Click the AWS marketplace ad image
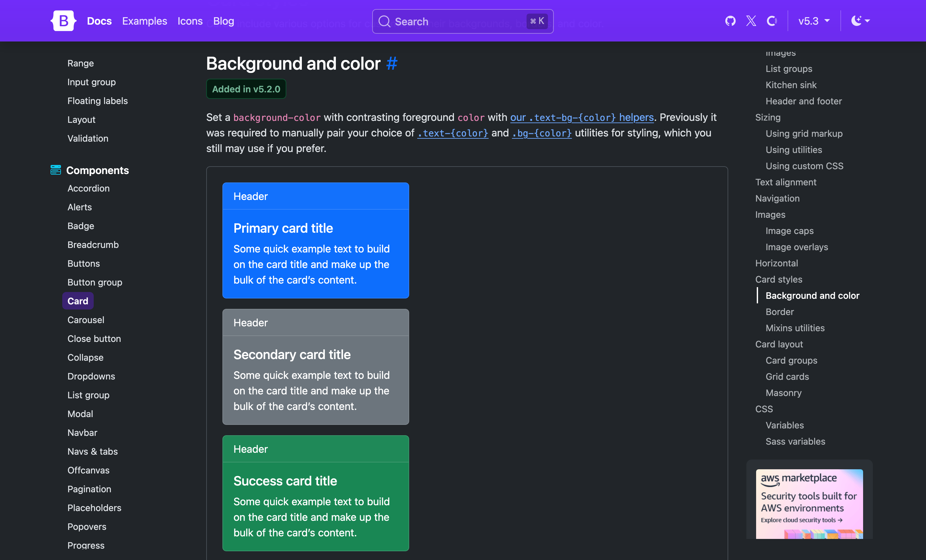 point(809,503)
